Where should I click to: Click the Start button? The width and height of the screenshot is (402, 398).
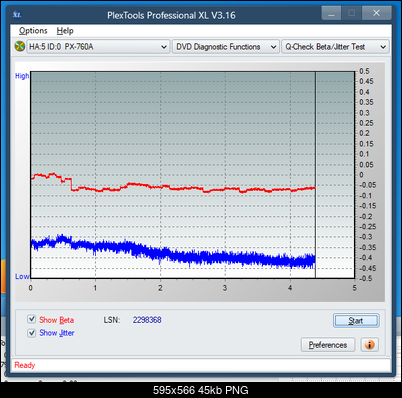(x=356, y=320)
